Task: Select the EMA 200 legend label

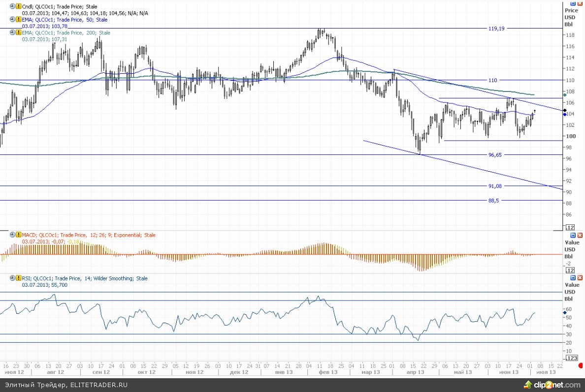Action: click(66, 32)
